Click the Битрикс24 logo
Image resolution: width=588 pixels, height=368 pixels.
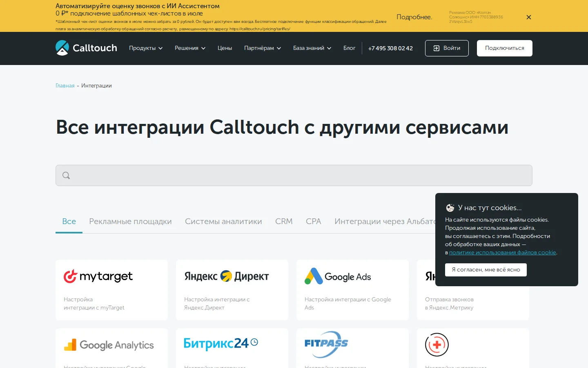click(x=220, y=343)
